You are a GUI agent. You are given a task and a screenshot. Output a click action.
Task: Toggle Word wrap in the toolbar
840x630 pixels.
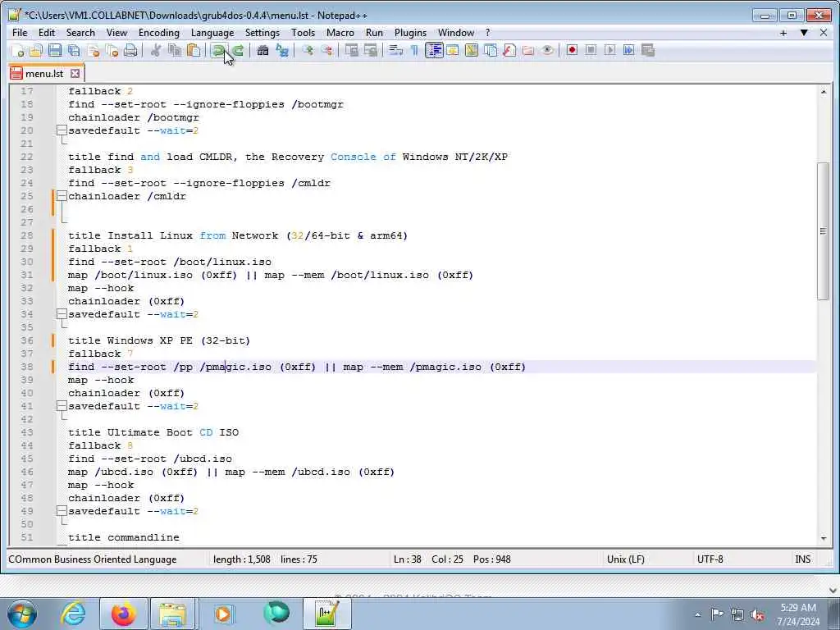pyautogui.click(x=396, y=50)
